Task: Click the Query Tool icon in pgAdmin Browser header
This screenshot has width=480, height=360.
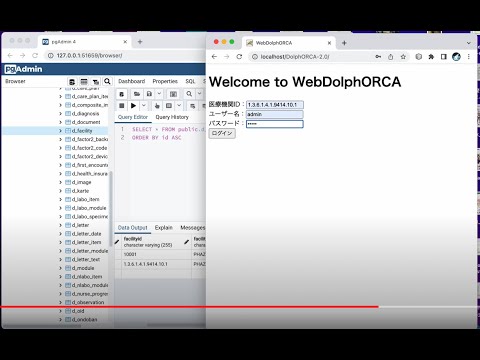Action: (72, 82)
